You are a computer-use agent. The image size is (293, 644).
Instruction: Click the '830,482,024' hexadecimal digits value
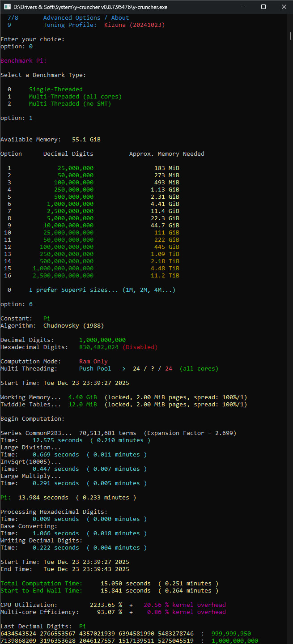coord(98,347)
